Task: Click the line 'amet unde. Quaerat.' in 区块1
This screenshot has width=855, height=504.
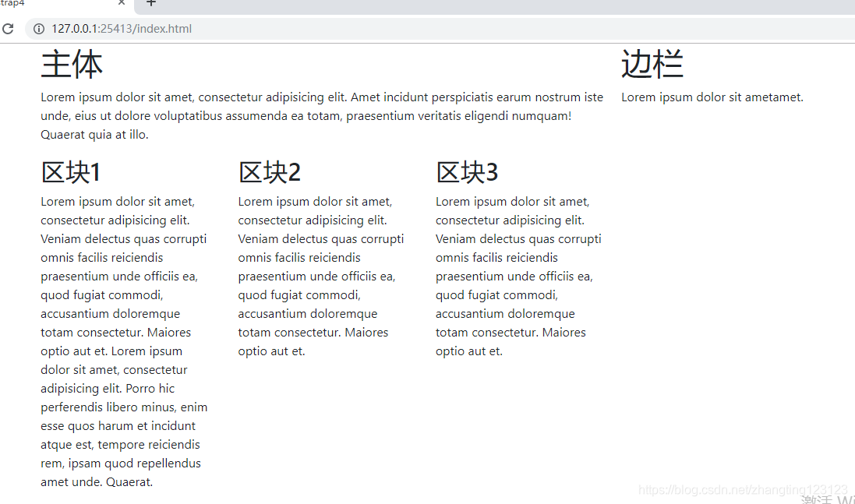Action: (97, 481)
